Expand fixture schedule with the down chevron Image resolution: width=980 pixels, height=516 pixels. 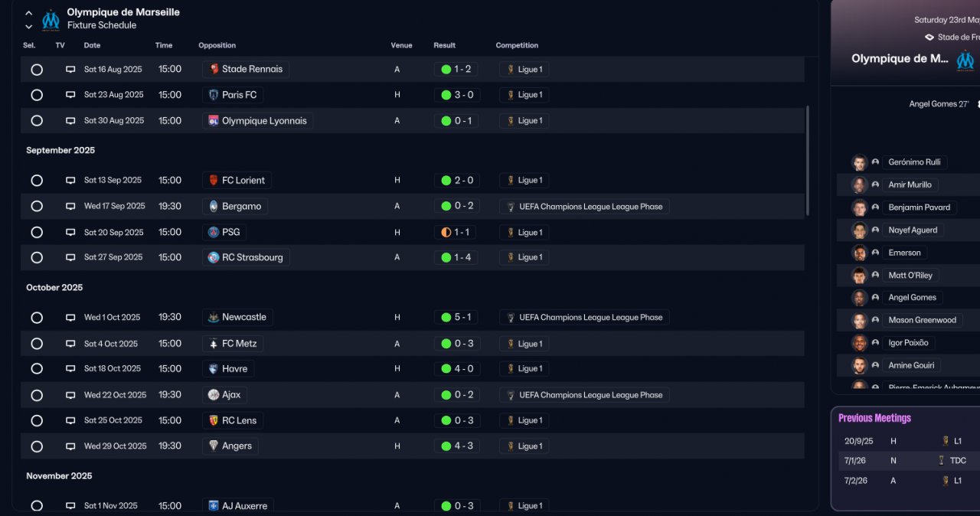point(29,27)
